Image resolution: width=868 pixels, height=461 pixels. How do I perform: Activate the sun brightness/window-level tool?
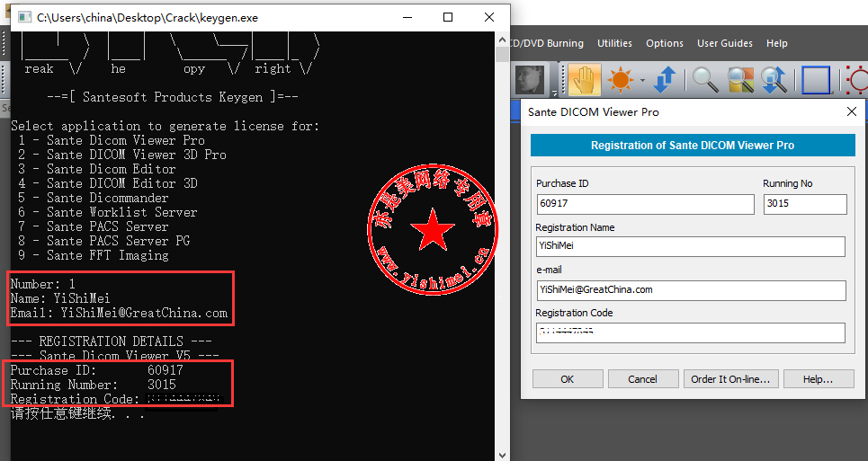point(620,80)
